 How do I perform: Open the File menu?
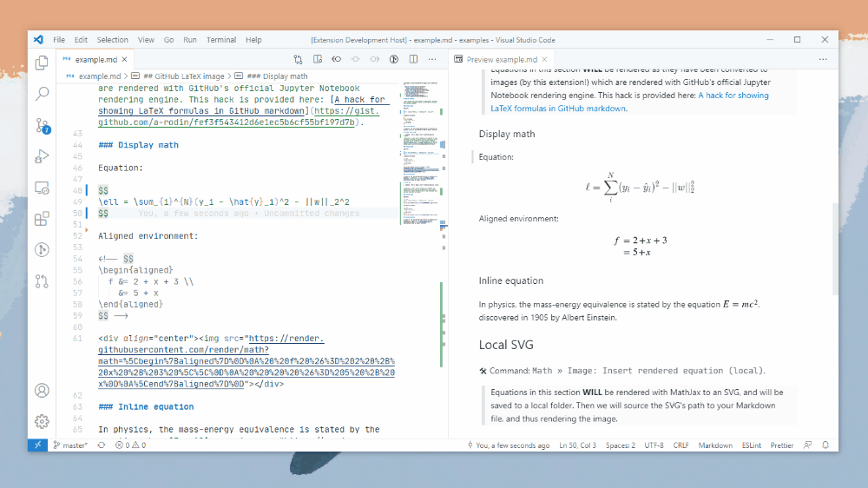(x=59, y=40)
